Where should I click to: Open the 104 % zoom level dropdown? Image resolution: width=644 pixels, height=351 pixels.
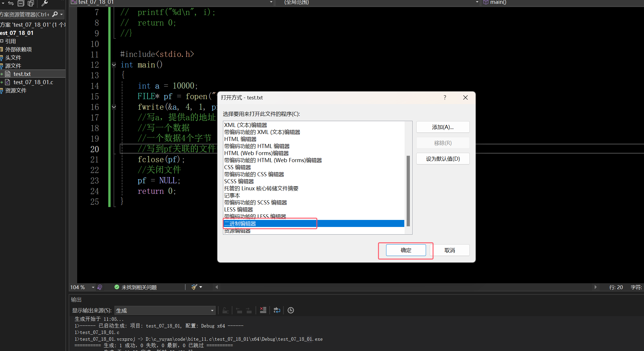pos(93,287)
